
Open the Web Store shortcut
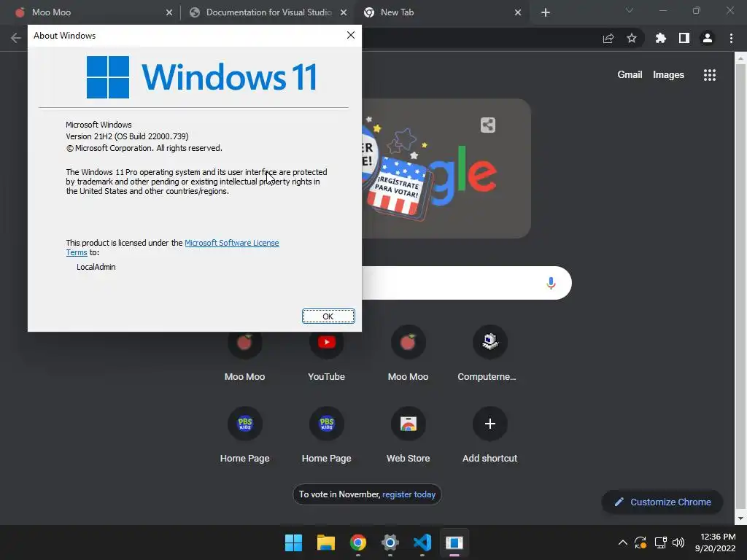tap(408, 435)
